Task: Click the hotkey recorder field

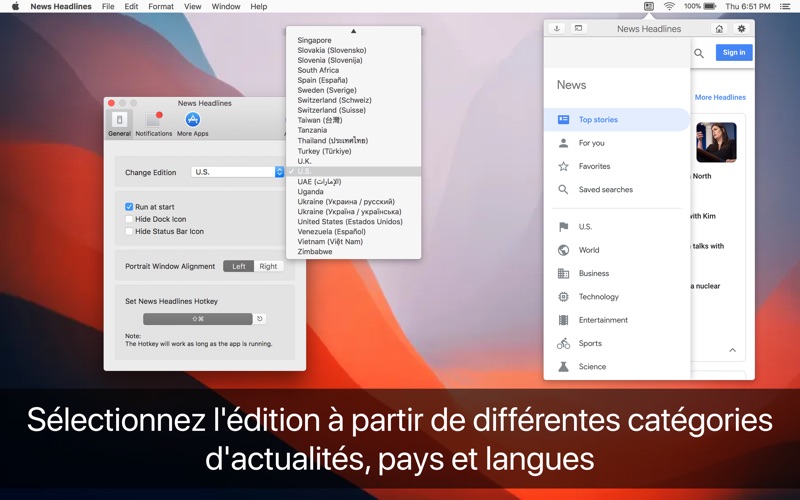Action: (197, 319)
